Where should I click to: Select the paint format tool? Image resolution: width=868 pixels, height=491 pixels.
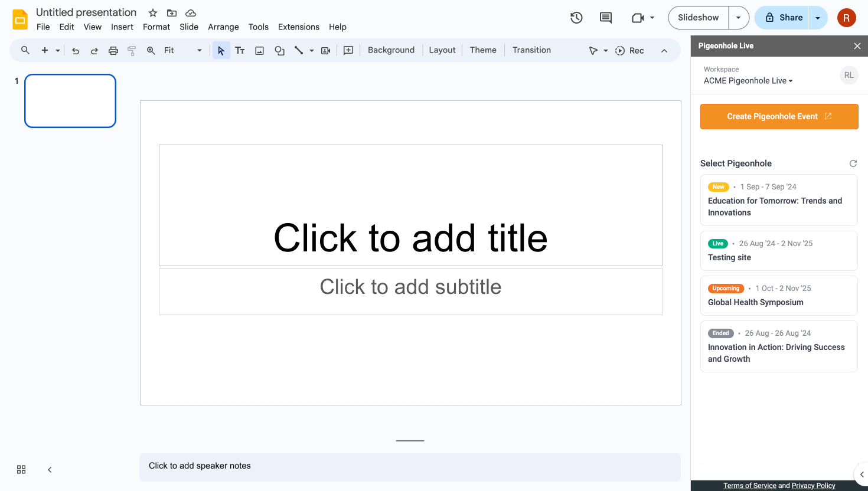pos(132,51)
